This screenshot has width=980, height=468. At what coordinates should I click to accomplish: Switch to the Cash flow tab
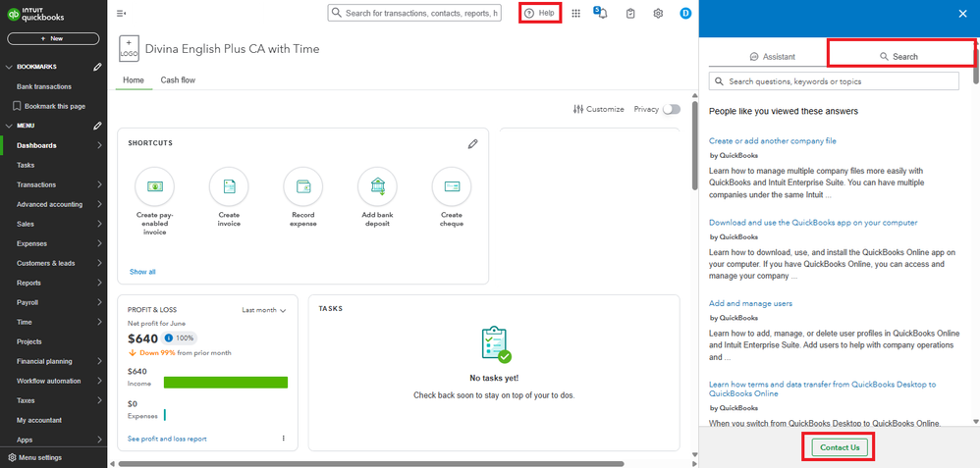[x=178, y=80]
